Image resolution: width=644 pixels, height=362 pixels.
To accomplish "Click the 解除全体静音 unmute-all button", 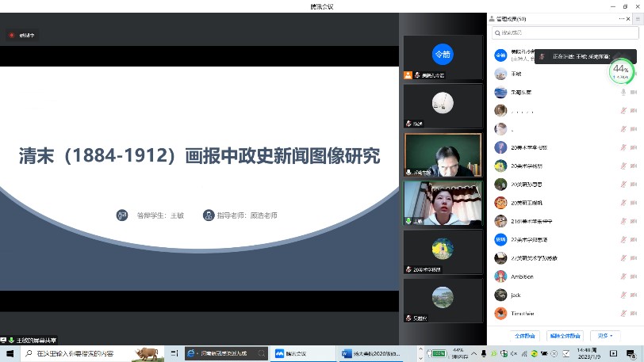I will point(565,335).
